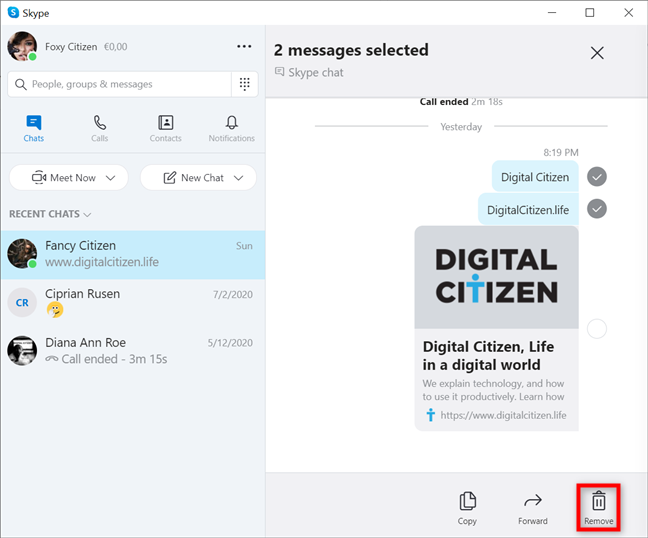Select the link preview card checkbox

point(597,329)
